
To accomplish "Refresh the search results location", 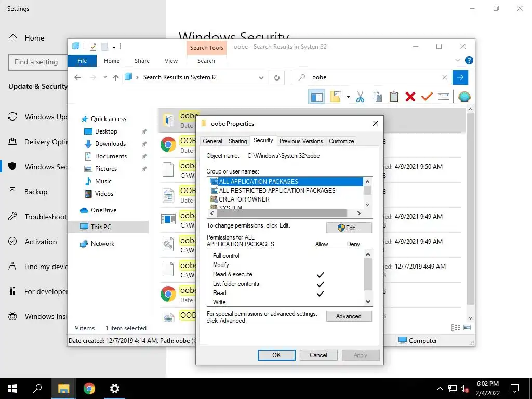I will (x=277, y=78).
